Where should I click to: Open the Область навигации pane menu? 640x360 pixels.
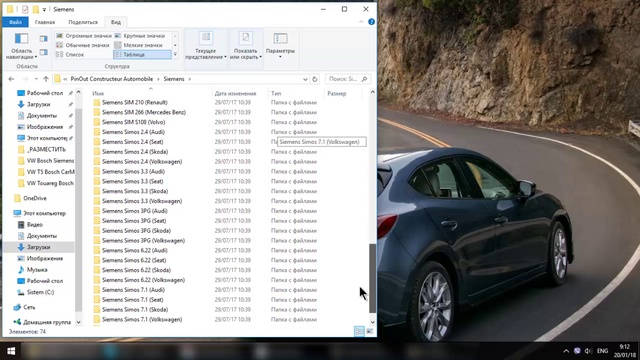[x=21, y=46]
